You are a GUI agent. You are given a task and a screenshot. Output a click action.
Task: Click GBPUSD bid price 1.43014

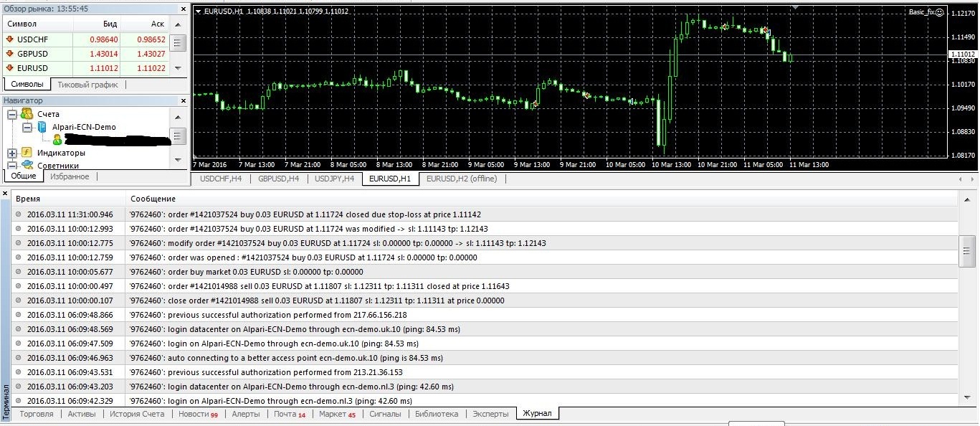click(x=104, y=54)
